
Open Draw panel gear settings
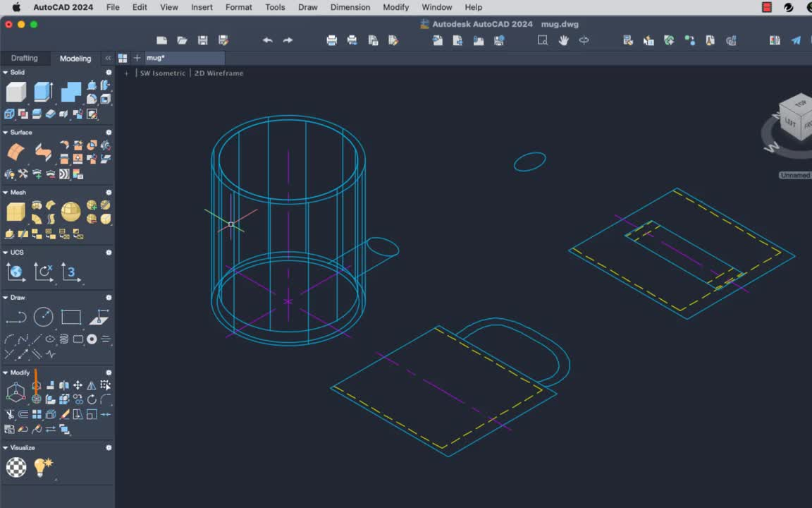[x=109, y=298]
